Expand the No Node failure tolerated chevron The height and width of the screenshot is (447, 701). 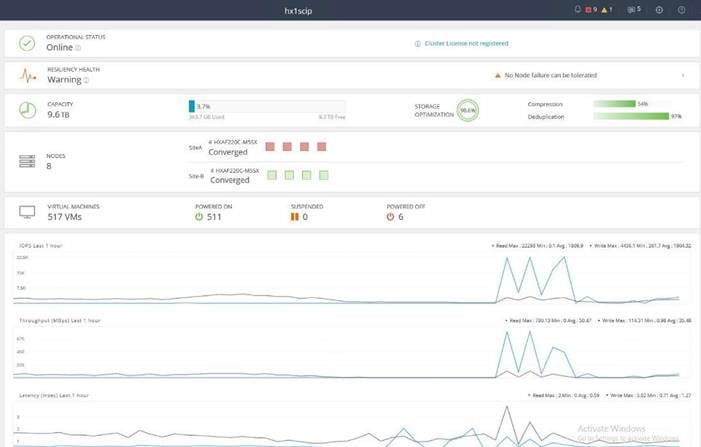point(683,76)
